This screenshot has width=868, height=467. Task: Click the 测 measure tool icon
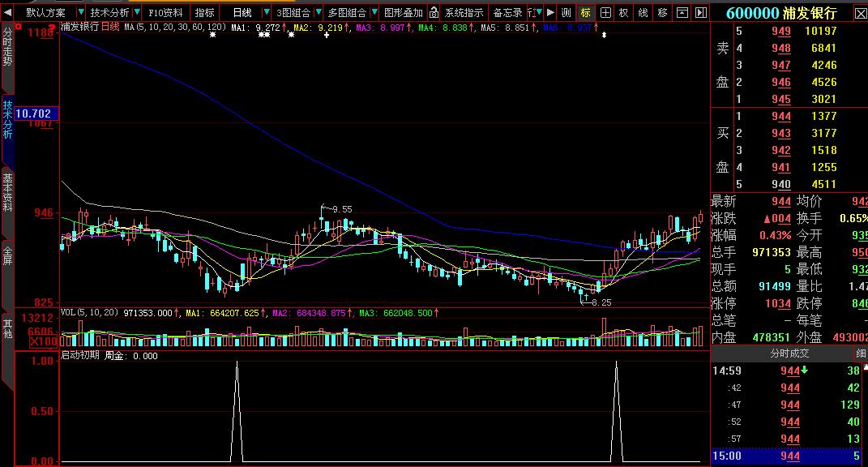(x=566, y=12)
